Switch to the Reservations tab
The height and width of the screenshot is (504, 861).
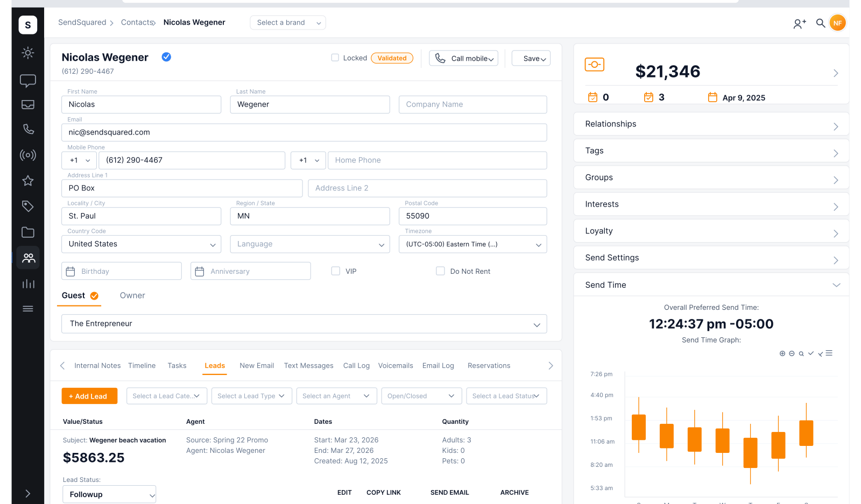(489, 366)
